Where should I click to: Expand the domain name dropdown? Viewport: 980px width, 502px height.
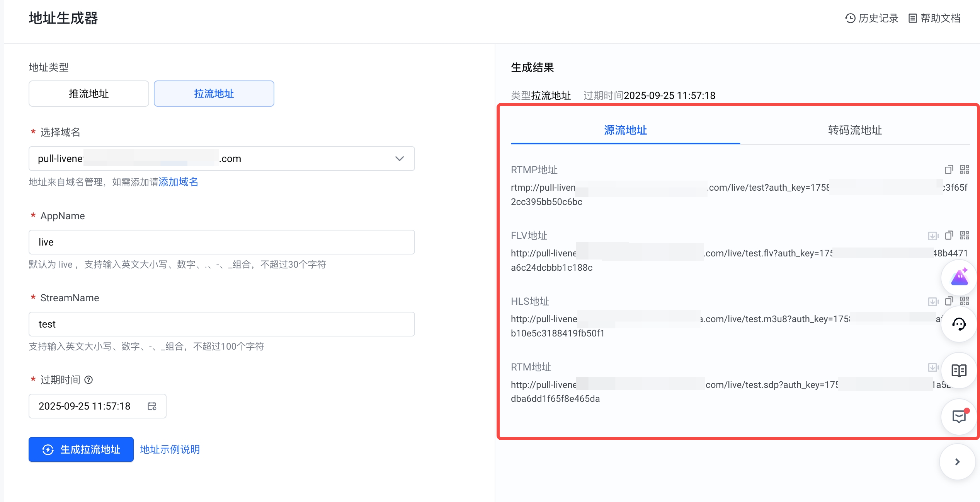pos(400,159)
